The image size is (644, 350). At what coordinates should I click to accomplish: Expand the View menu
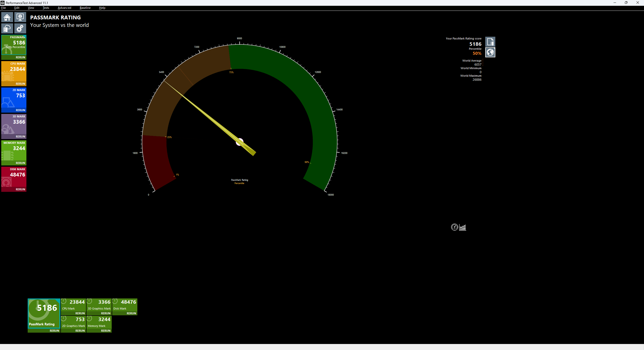click(x=31, y=8)
